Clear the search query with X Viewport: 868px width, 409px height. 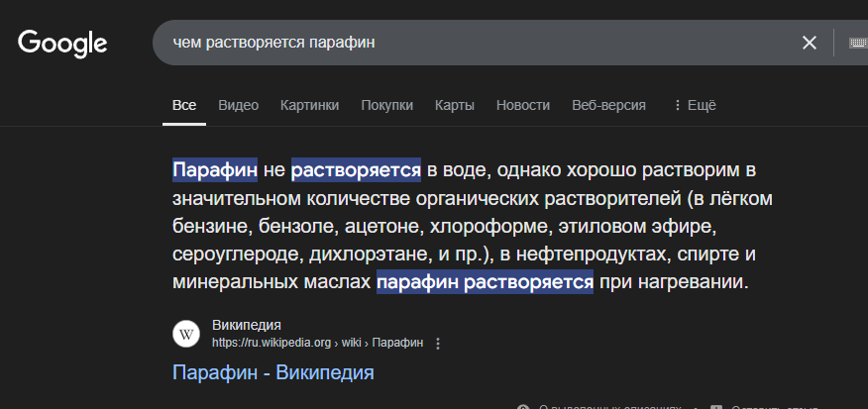pyautogui.click(x=810, y=43)
